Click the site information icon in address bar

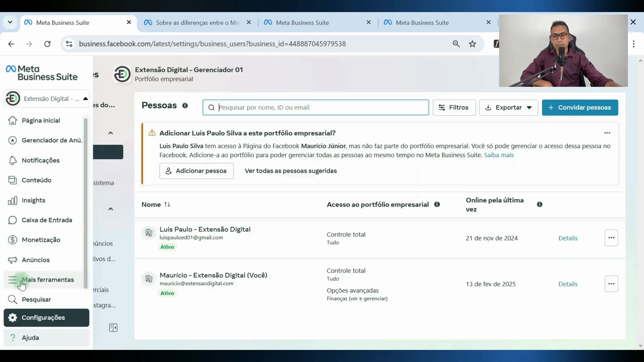pos(69,44)
